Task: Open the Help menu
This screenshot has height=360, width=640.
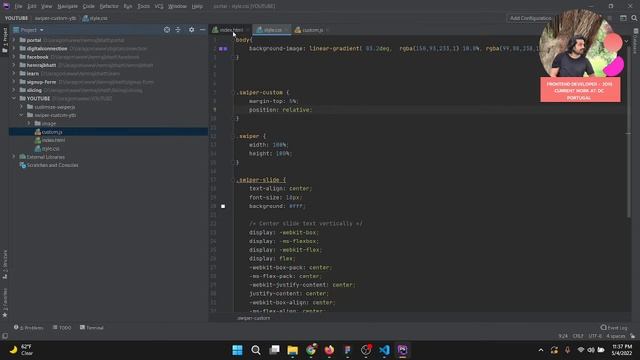Action: pyautogui.click(x=197, y=7)
